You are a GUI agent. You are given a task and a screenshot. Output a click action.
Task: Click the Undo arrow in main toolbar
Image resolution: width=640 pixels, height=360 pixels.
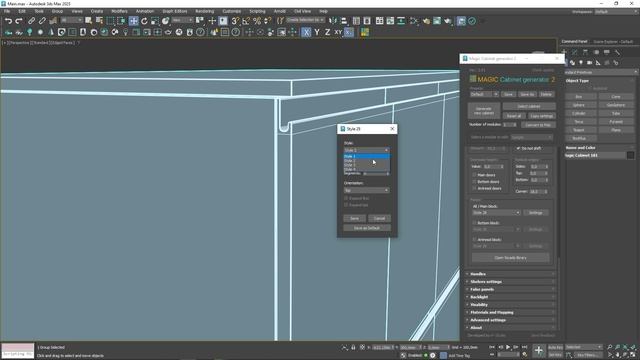[x=8, y=21]
